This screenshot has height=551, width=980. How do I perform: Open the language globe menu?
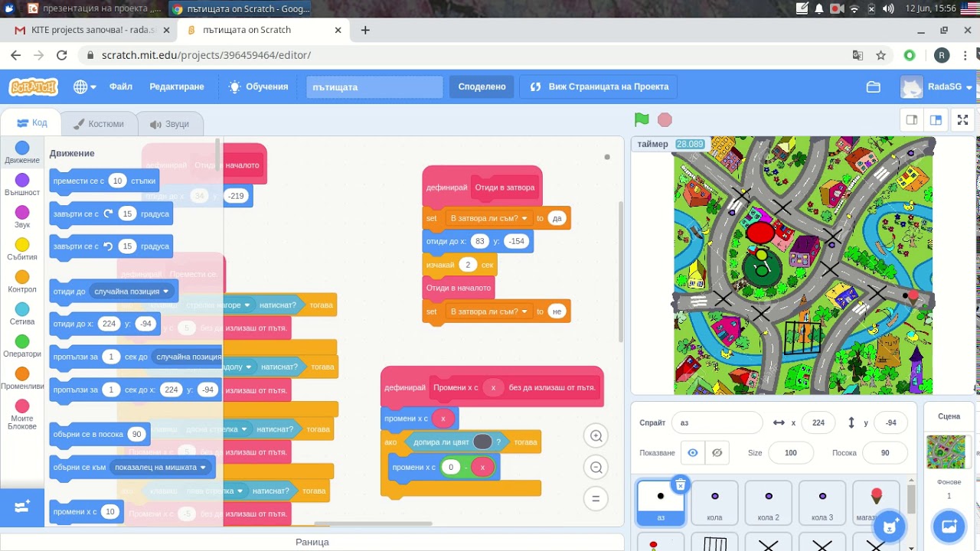[84, 86]
